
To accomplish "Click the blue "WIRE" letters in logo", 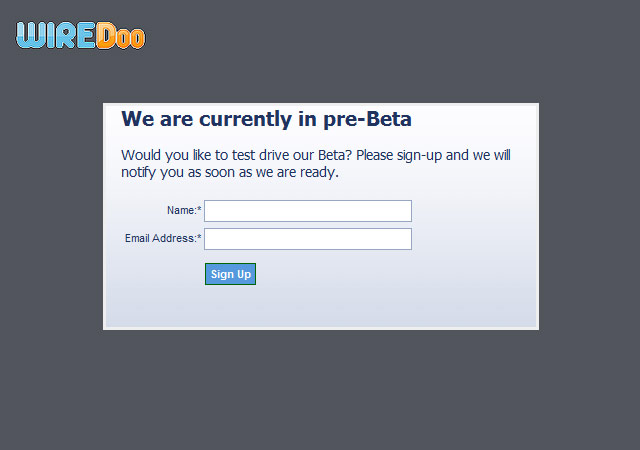I will (56, 36).
